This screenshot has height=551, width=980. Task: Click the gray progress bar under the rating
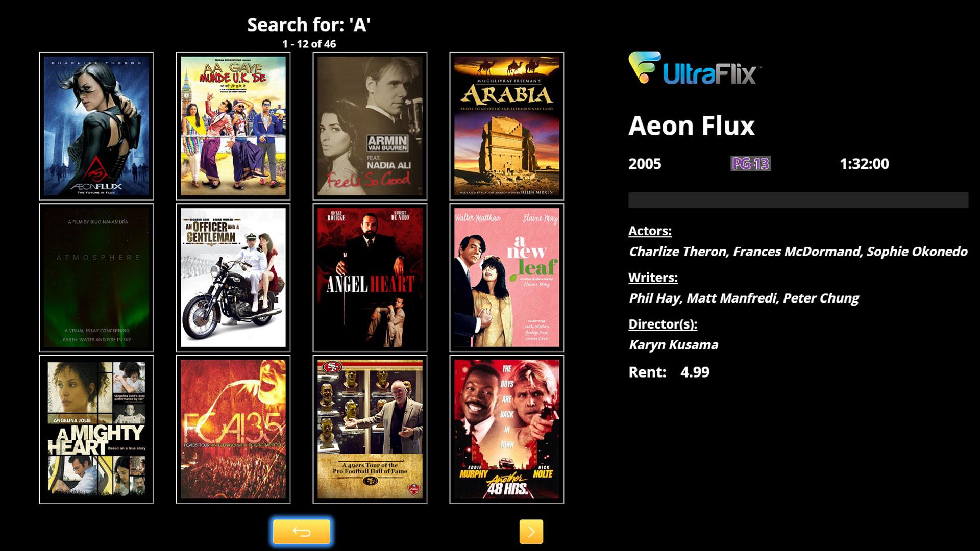pos(798,200)
